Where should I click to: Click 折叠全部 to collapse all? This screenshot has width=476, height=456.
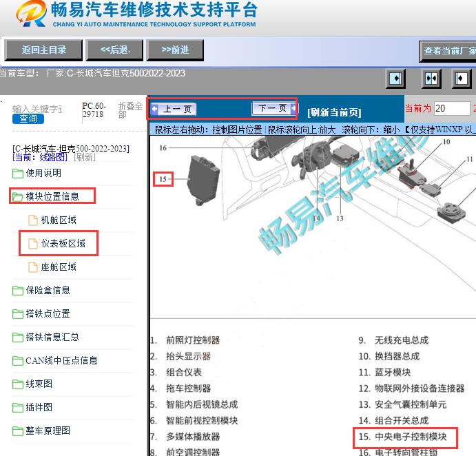[x=130, y=110]
